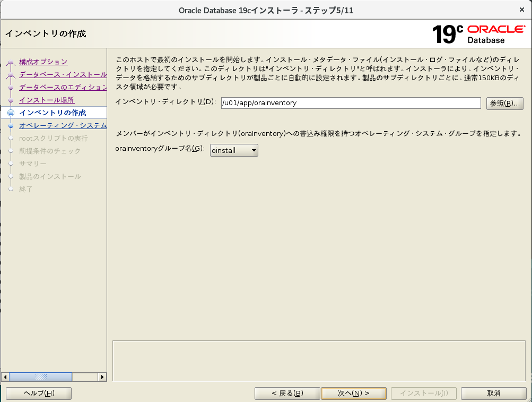Select the インベントリの作成 current step
532x402 pixels.
pos(52,113)
